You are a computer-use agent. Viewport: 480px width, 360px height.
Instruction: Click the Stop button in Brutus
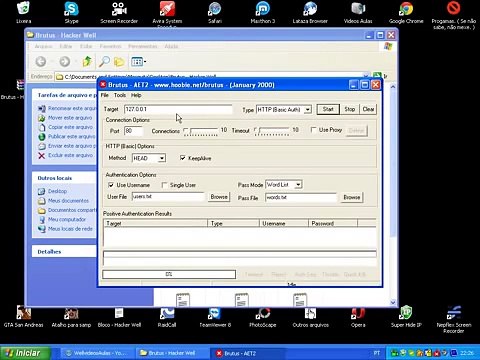coord(350,109)
